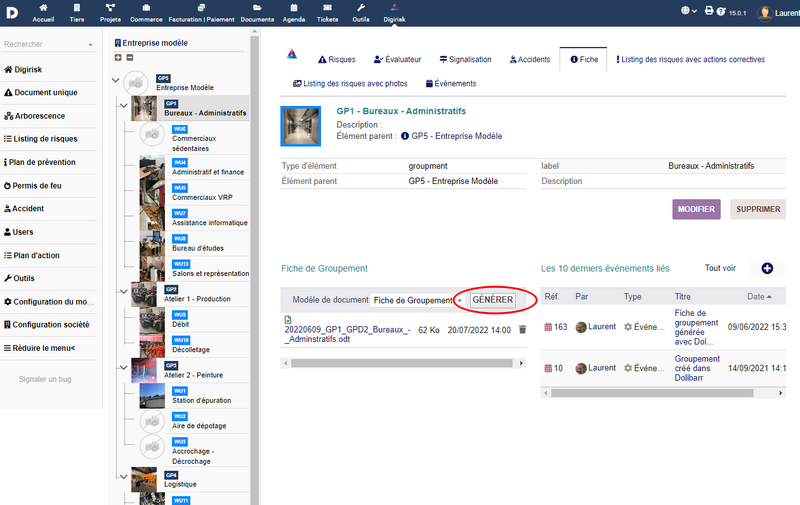The width and height of the screenshot is (800, 505).
Task: Click the Digirisk triangle logo in tabs
Action: [x=292, y=54]
